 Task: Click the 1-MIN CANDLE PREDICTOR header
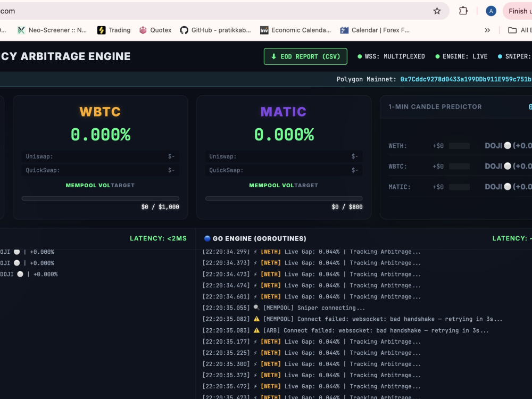pos(435,107)
